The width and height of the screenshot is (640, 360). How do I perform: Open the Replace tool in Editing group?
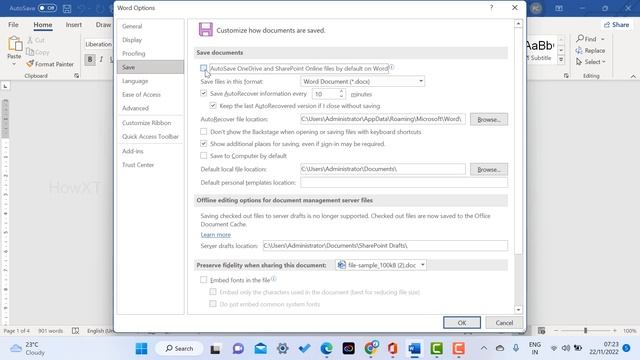pyautogui.click(x=590, y=51)
